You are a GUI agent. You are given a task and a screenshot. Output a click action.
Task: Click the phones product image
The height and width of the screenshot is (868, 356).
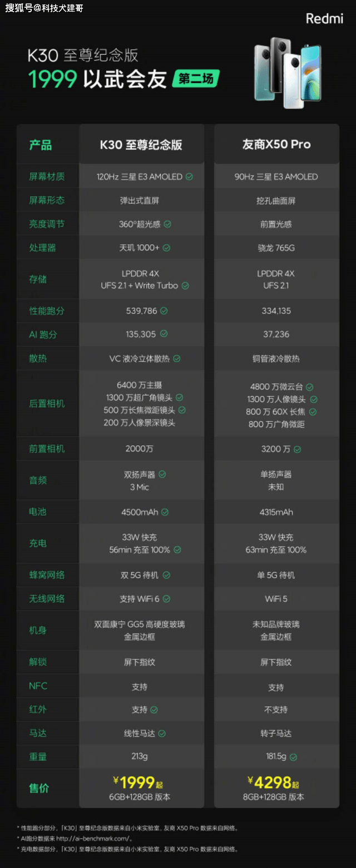pyautogui.click(x=288, y=72)
